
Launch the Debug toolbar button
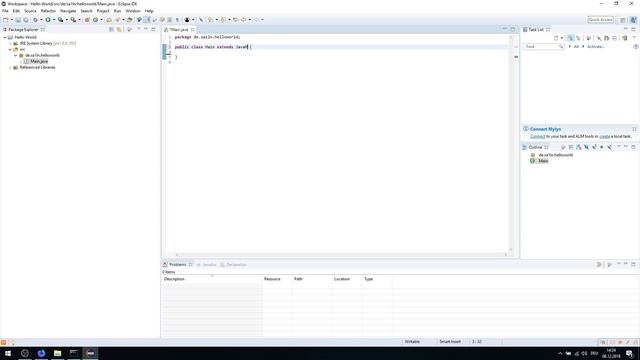(x=36, y=20)
